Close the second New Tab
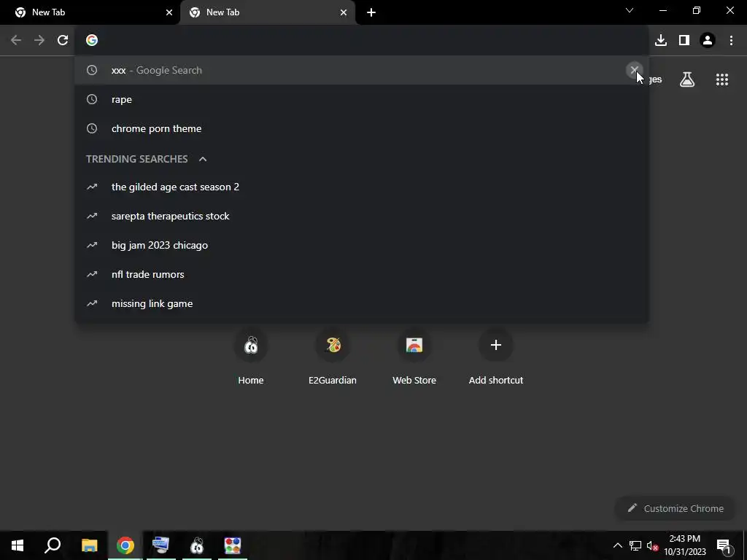 point(344,12)
